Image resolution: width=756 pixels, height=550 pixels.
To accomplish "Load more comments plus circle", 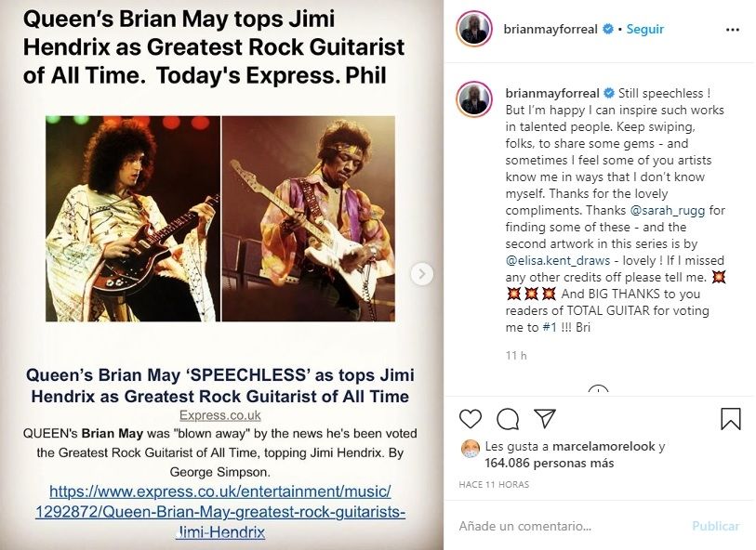I will pos(598,392).
